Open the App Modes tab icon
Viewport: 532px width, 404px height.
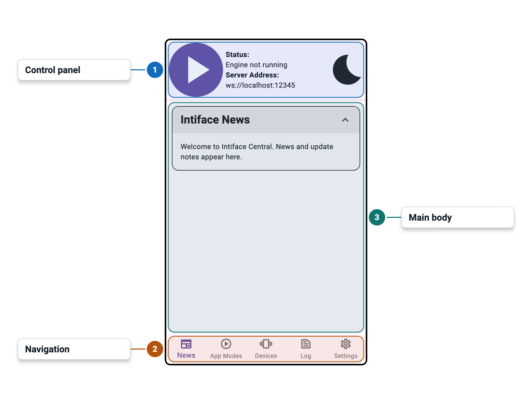(x=226, y=344)
